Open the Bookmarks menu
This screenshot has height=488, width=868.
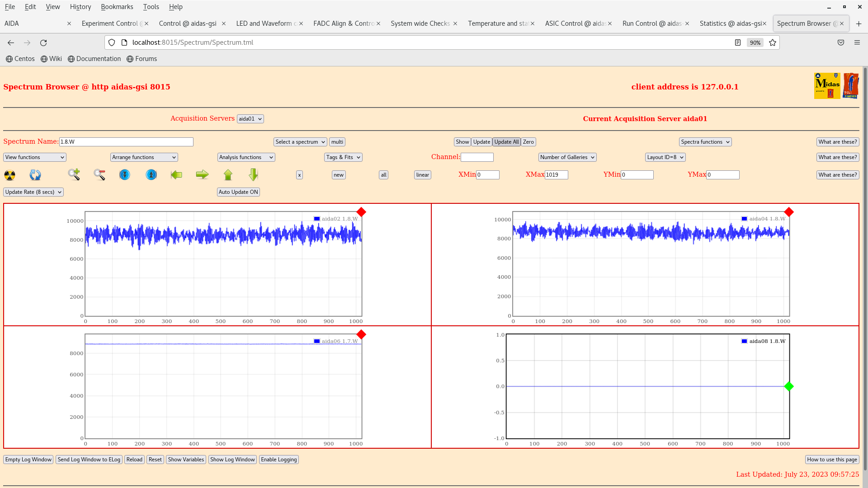coord(117,7)
